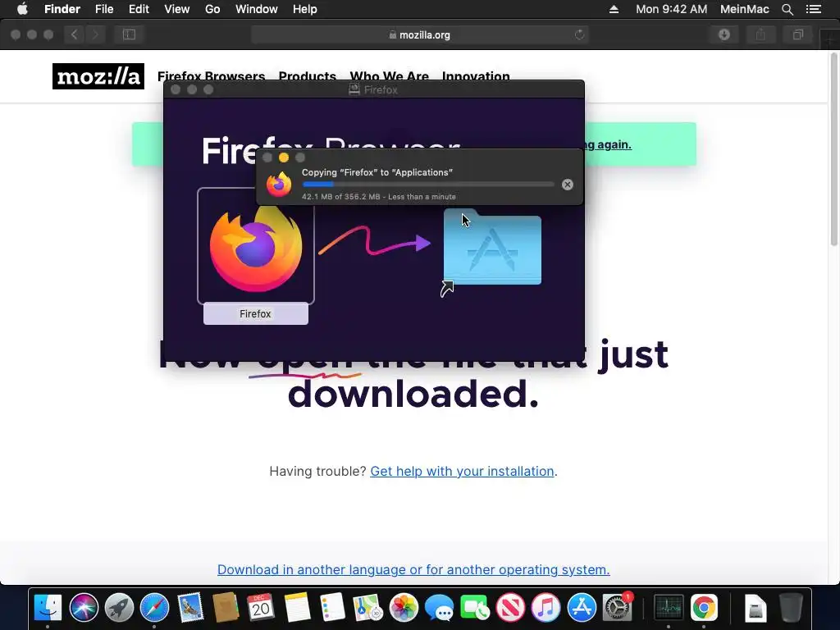Open the Help menu
The image size is (840, 630).
pos(305,9)
